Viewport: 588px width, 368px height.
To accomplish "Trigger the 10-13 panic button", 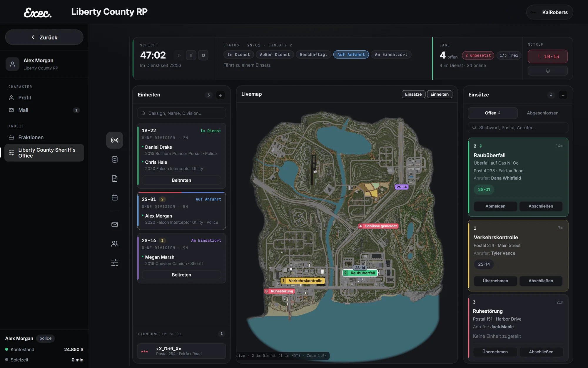I will point(548,57).
